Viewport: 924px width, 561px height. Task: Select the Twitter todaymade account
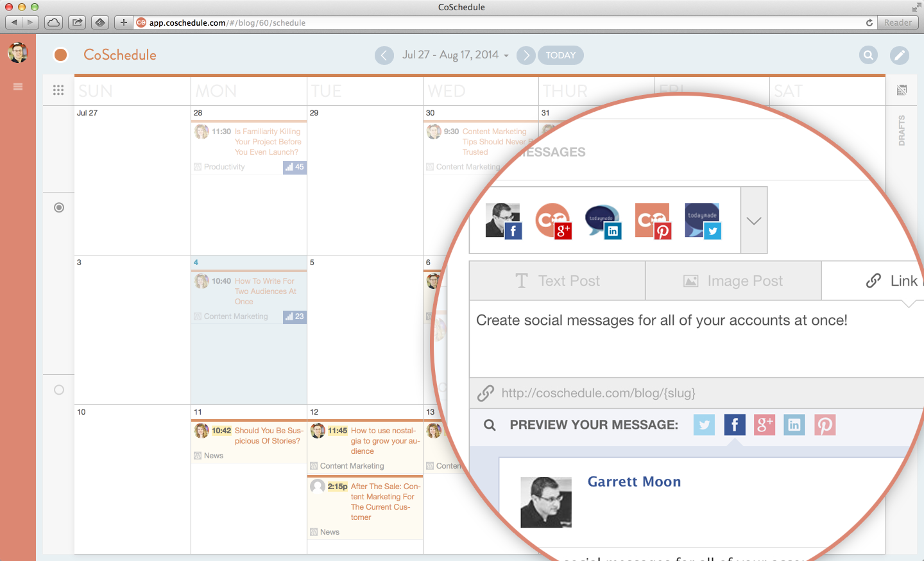tap(703, 221)
